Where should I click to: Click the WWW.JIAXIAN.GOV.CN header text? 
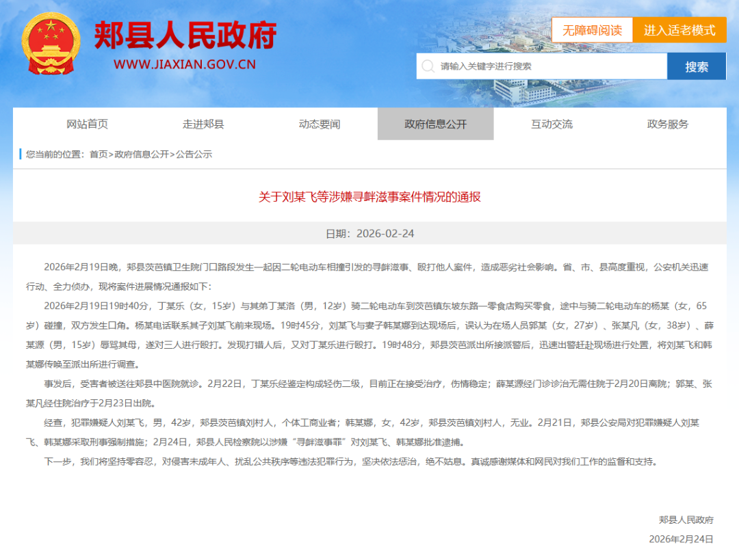click(185, 65)
